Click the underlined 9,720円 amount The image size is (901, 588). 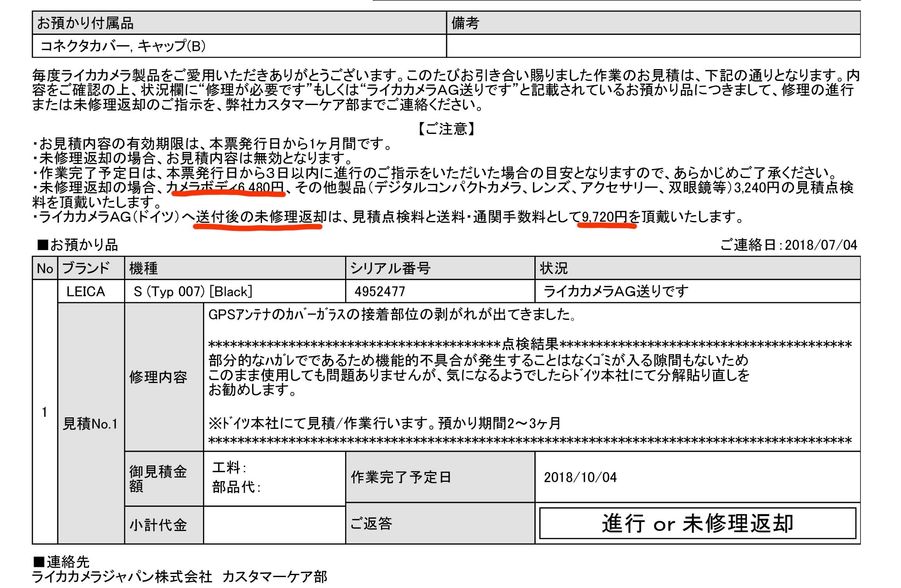605,217
